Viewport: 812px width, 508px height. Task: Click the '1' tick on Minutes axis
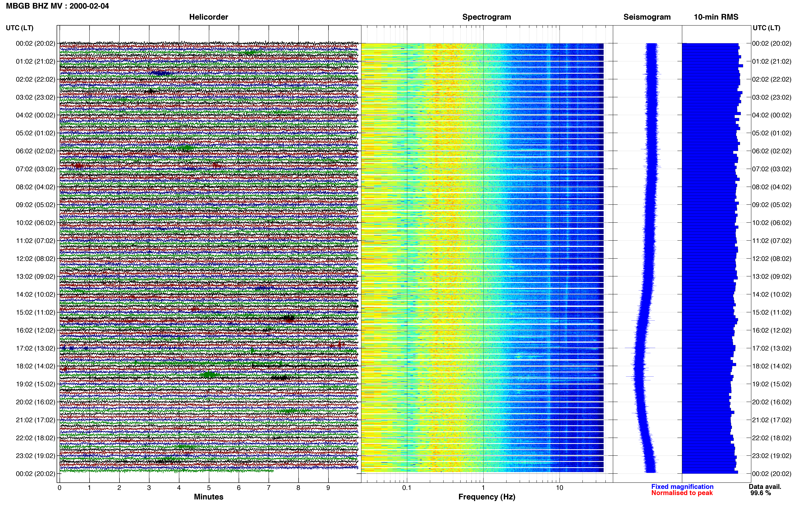click(x=89, y=488)
